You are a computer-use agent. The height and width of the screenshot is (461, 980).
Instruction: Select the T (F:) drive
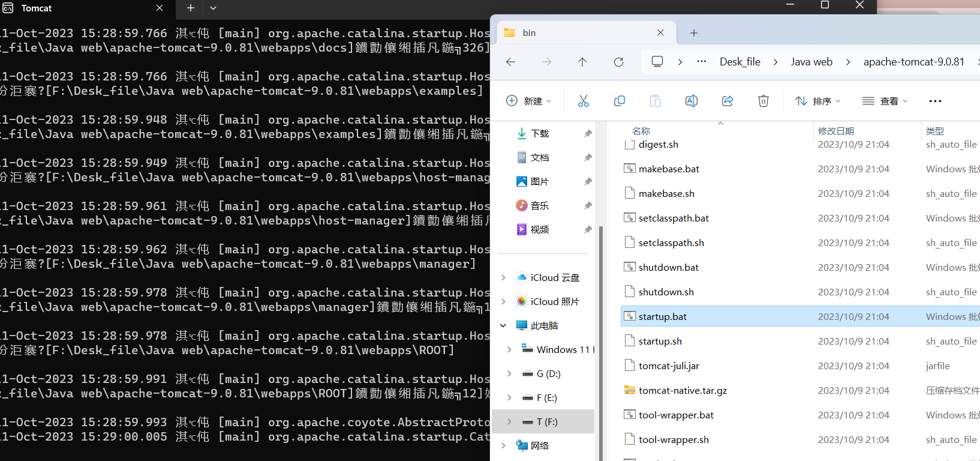tap(543, 421)
